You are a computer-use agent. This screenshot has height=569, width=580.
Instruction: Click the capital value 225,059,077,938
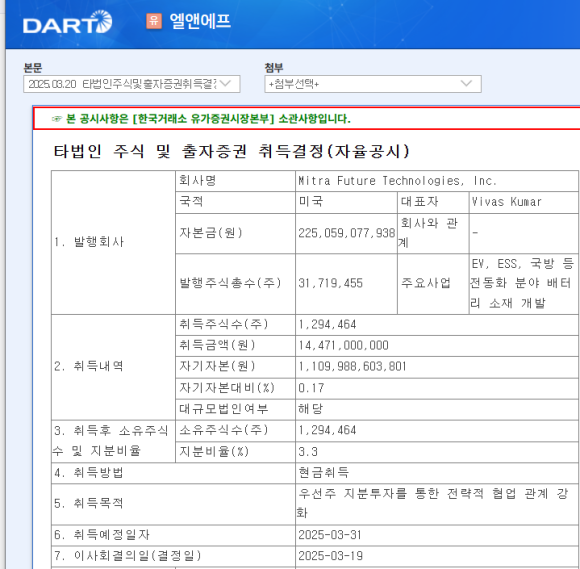click(x=347, y=233)
